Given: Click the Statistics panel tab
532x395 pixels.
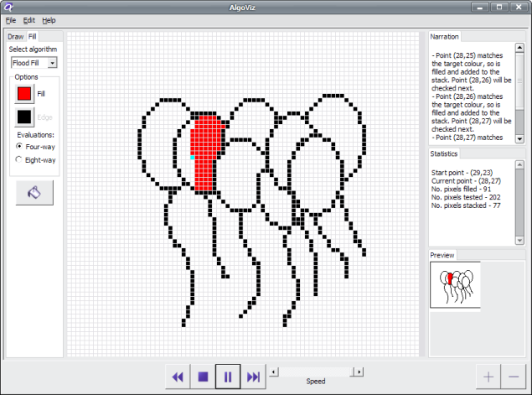Looking at the screenshot, I should tap(444, 153).
